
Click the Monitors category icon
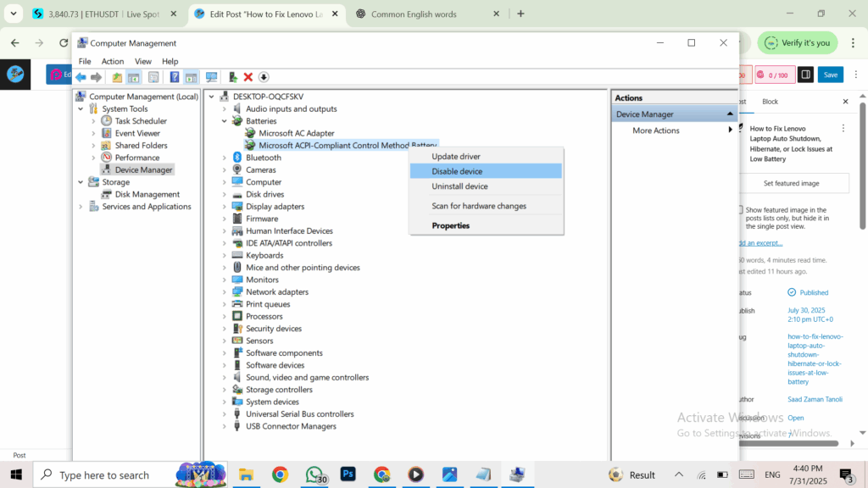point(237,280)
